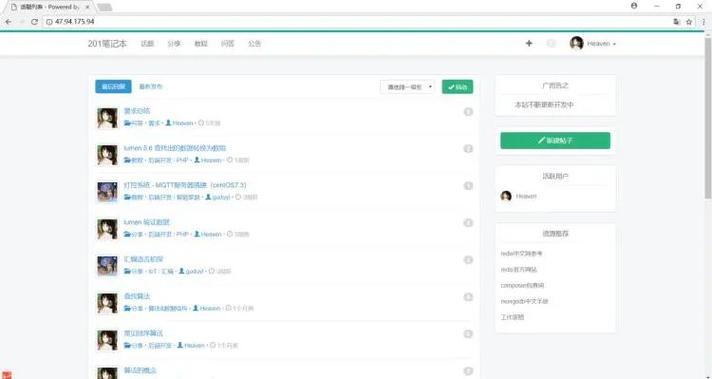Screen dimensions: 712x379
Task: Click the green filter button with checkmark
Action: coord(457,87)
